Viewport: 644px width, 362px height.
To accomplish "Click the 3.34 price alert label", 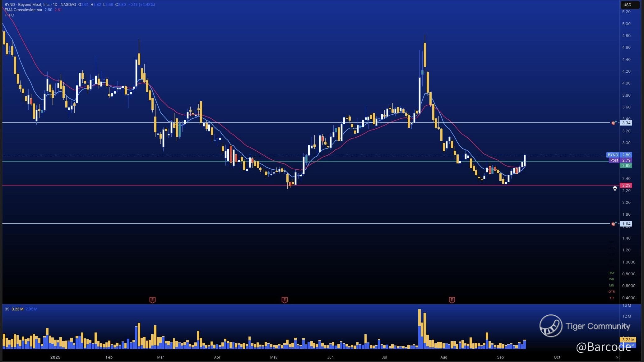I will click(x=626, y=123).
